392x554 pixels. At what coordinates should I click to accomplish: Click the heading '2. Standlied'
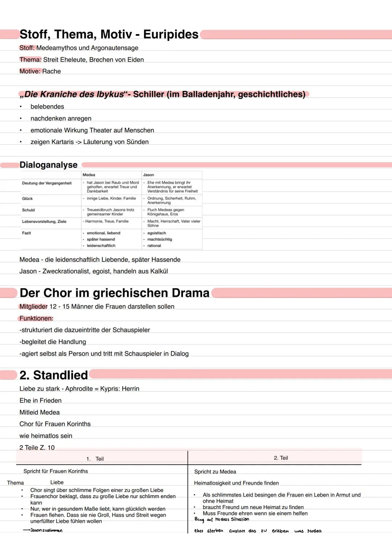pos(54,375)
